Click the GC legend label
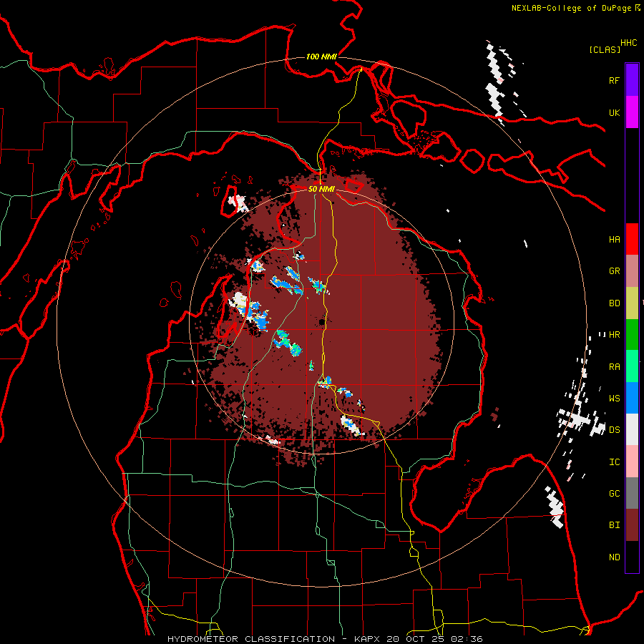The image size is (644, 644). click(x=615, y=493)
